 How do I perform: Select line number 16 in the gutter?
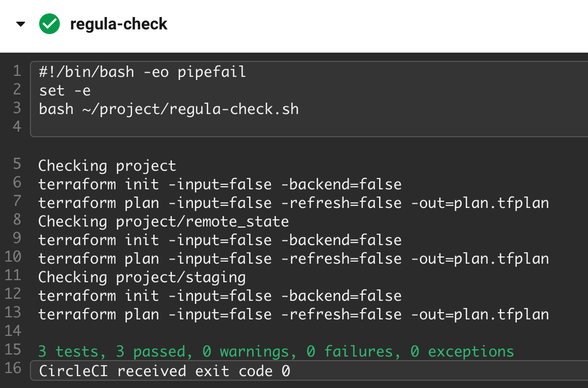13,368
